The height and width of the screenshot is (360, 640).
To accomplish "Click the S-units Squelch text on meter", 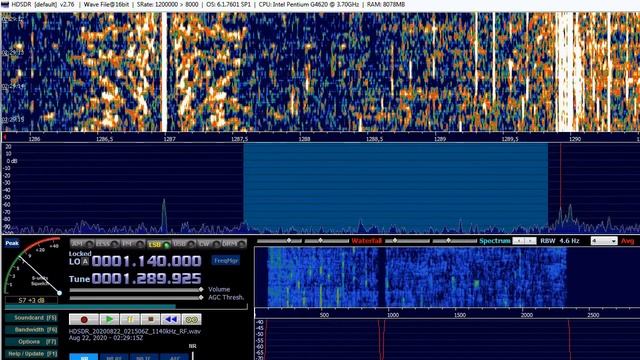I will pyautogui.click(x=40, y=281).
